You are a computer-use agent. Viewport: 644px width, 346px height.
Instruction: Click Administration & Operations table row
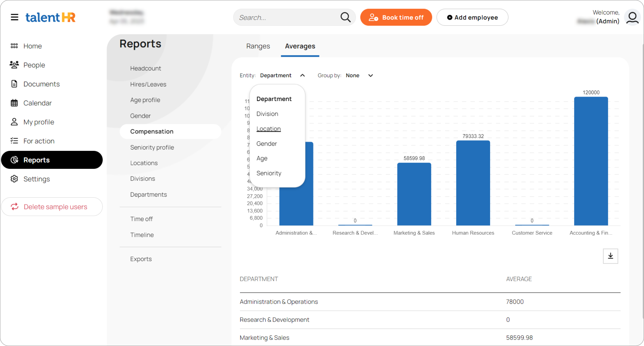pos(430,302)
